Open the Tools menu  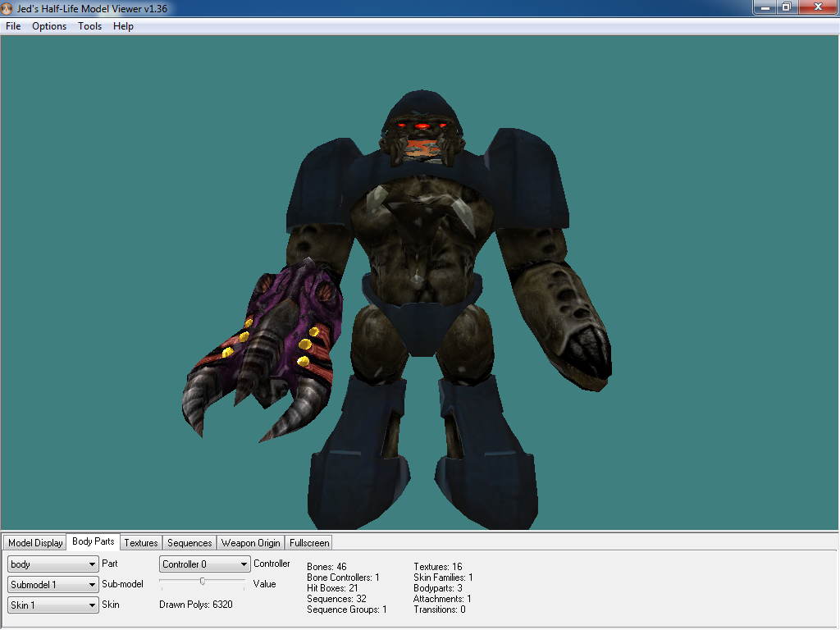89,26
